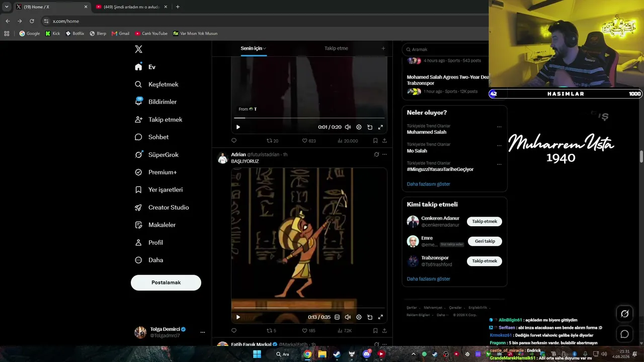Click the Postalamak button

click(x=166, y=283)
